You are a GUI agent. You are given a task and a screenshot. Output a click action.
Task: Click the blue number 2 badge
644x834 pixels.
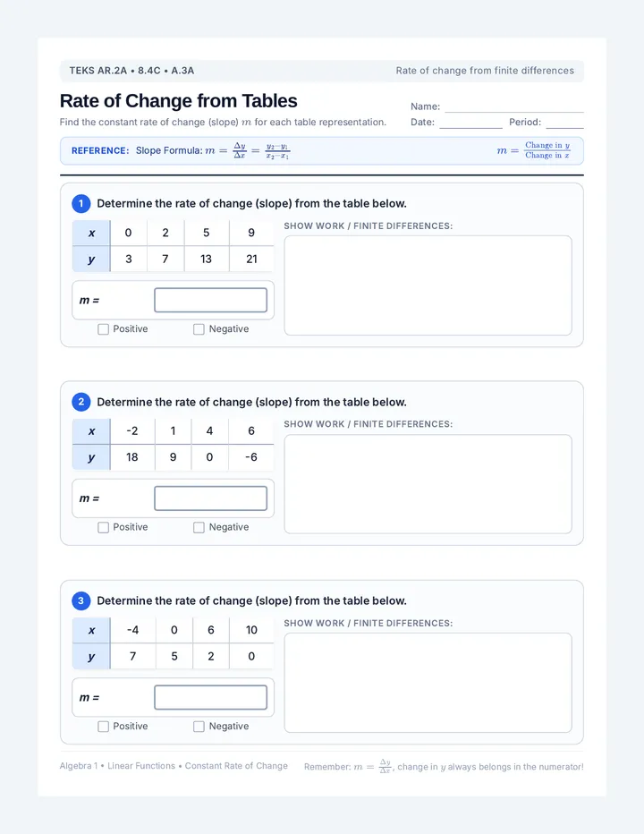point(80,402)
